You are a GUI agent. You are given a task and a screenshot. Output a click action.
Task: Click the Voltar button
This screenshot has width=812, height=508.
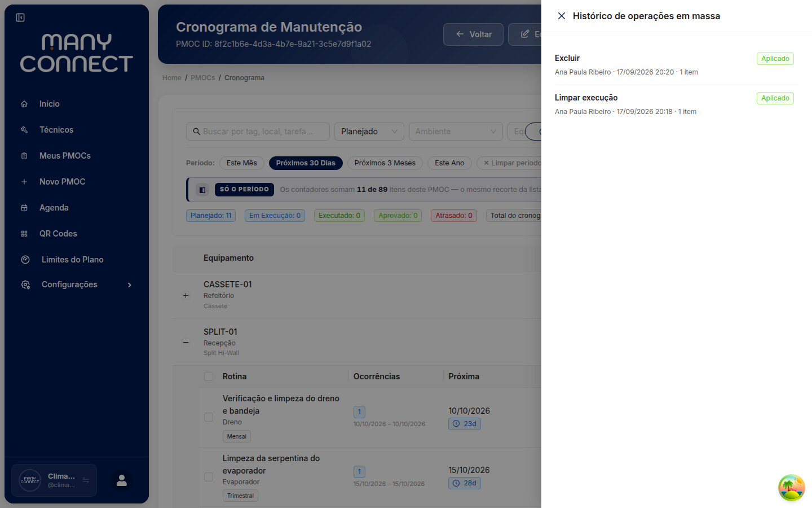pyautogui.click(x=473, y=34)
